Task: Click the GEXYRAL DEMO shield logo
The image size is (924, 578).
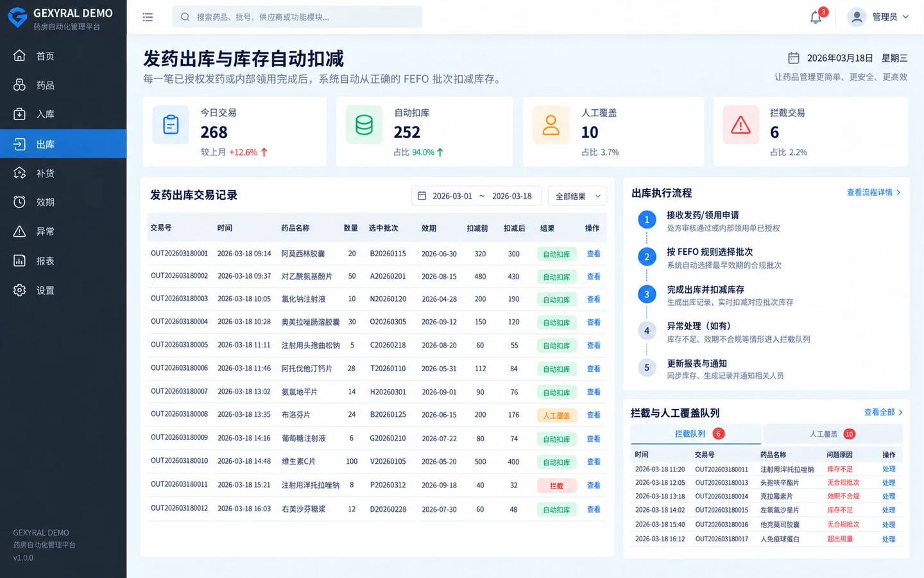Action: click(17, 17)
